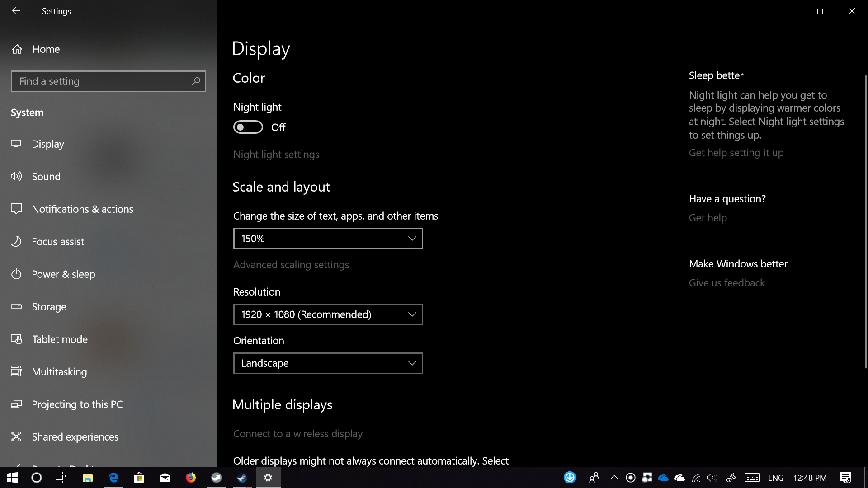Open Sound settings from the sidebar

tap(46, 176)
